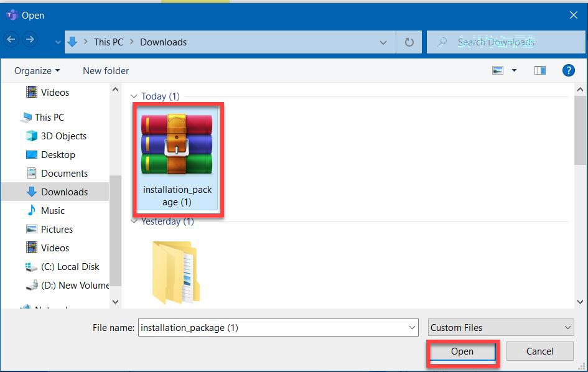The height and width of the screenshot is (372, 588).
Task: Collapse the Today (1) group
Action: pyautogui.click(x=134, y=96)
